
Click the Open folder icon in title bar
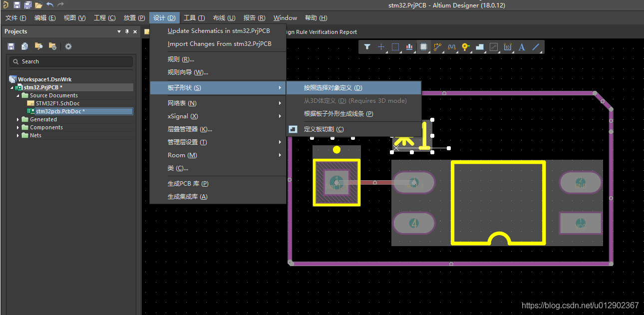38,5
